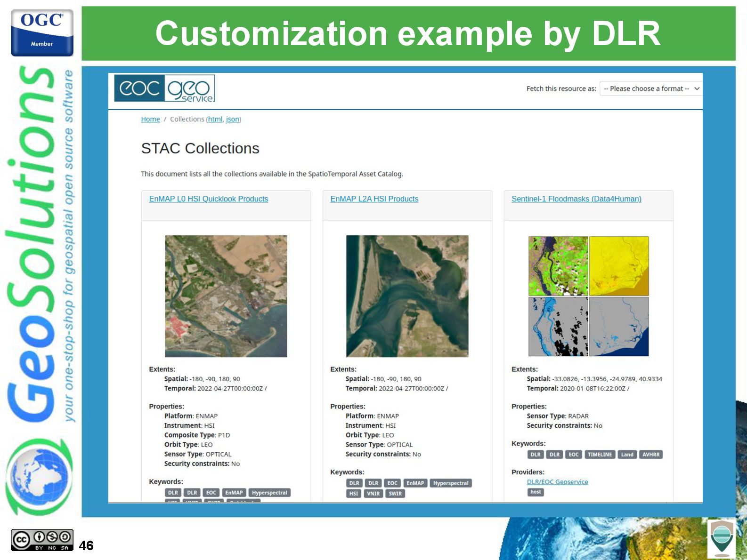747x560 pixels.
Task: Click the EnMAP tag in EnMAP L0 card
Action: [x=234, y=493]
